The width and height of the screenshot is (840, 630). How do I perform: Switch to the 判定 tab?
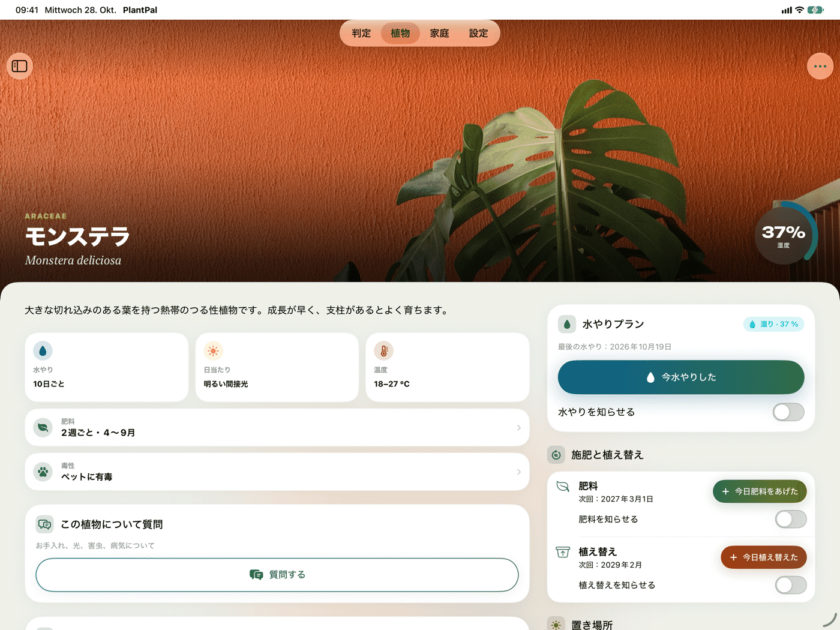(361, 34)
